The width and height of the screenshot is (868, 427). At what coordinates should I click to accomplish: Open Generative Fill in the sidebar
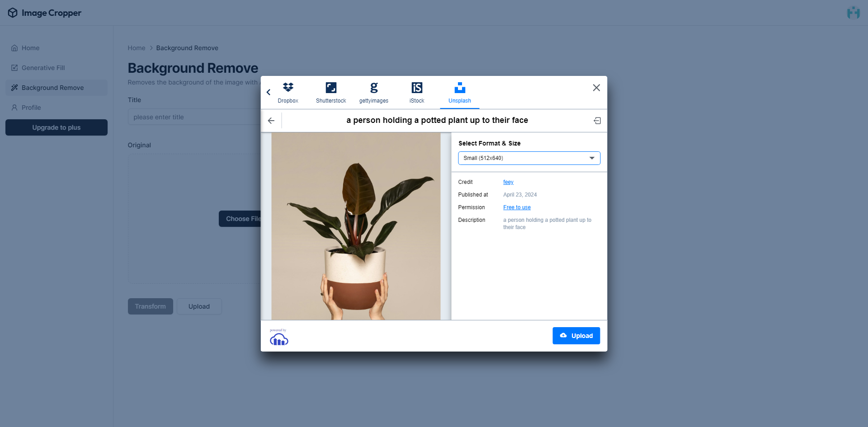[x=57, y=68]
